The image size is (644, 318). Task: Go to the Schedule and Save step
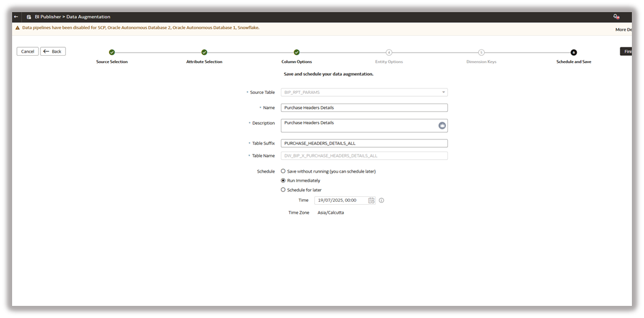click(574, 52)
